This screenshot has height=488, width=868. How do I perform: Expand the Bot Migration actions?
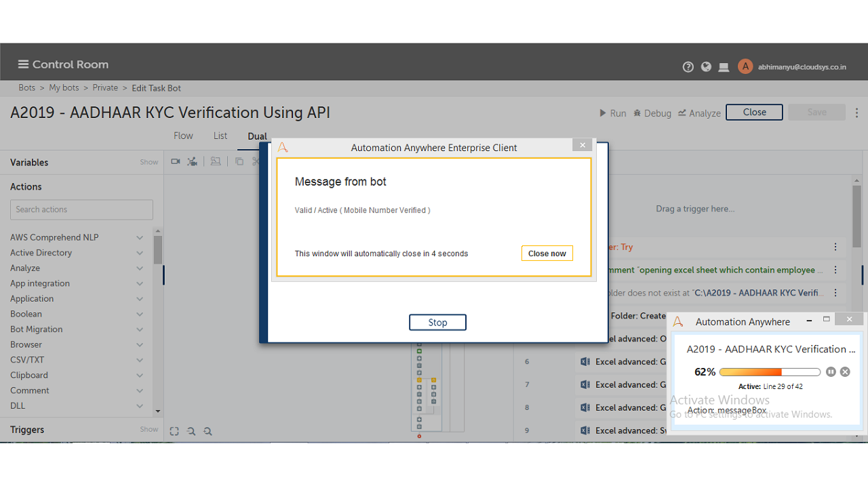tap(140, 329)
